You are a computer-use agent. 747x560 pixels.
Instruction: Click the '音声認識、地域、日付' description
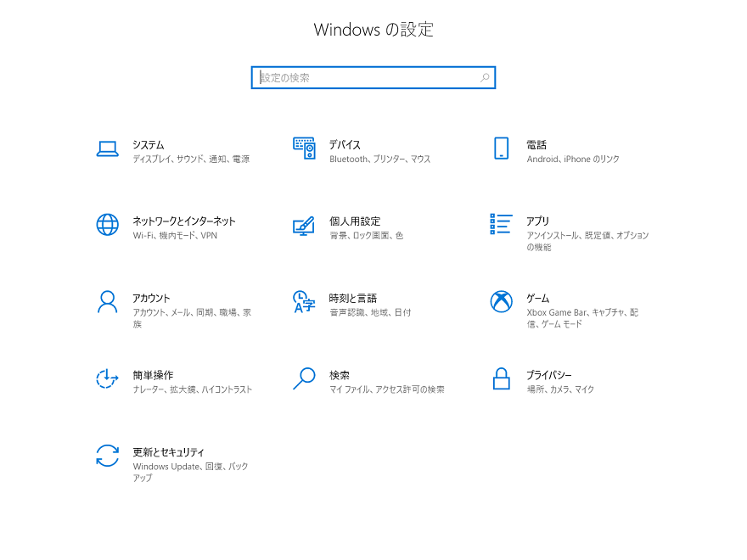point(370,313)
